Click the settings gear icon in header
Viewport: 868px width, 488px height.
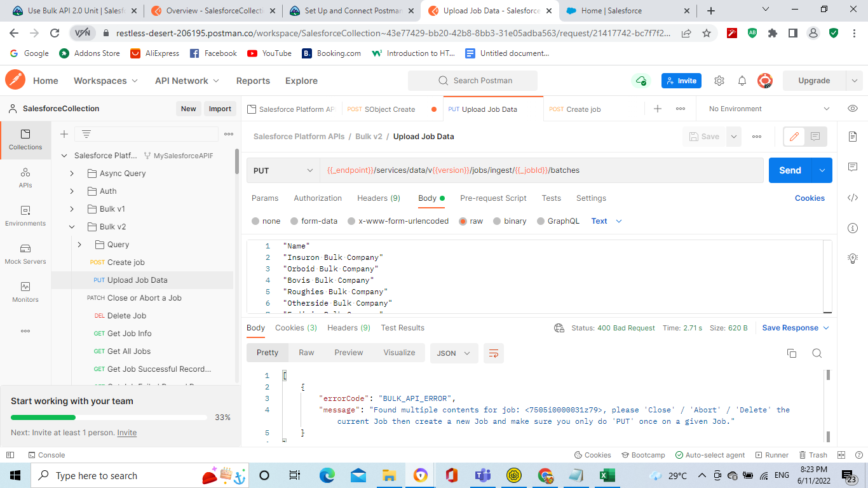pos(719,81)
